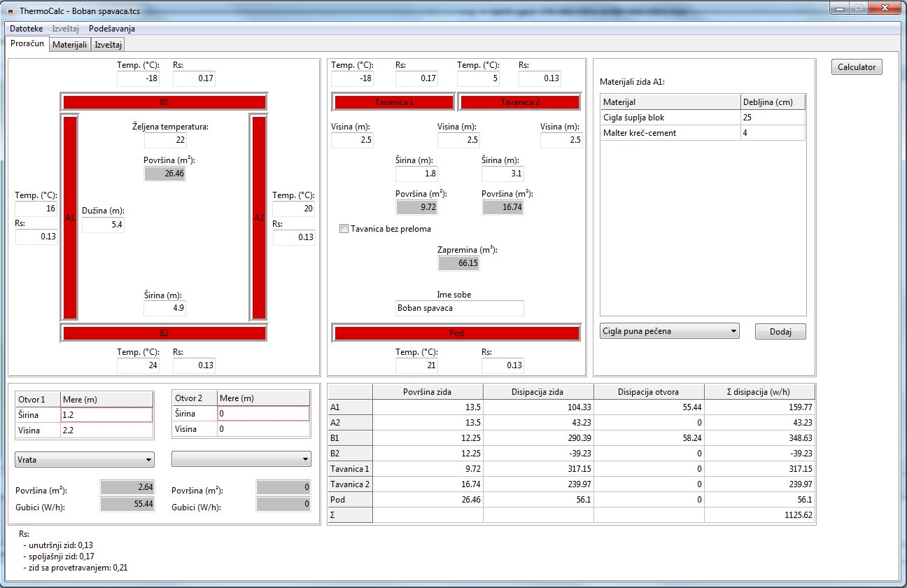Viewport: 907px width, 588px height.
Task: Click the Željena temperatura input field
Action: 165,140
